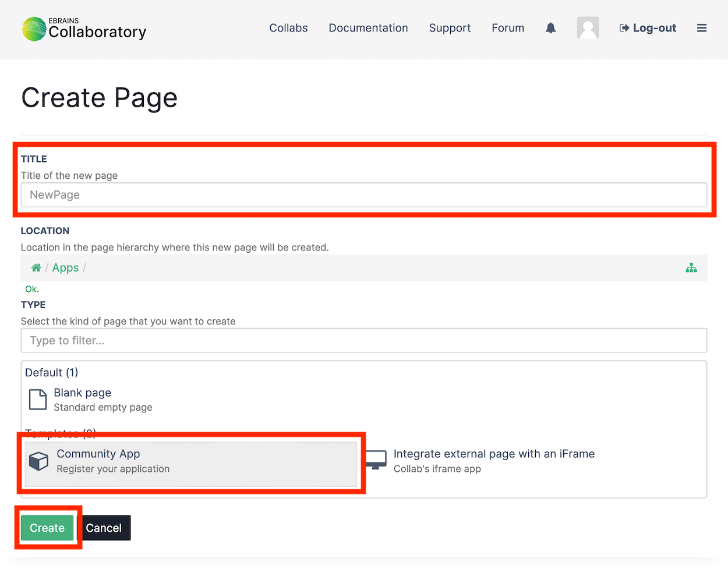728x572 pixels.
Task: Click the NewPage title input field
Action: click(x=364, y=195)
